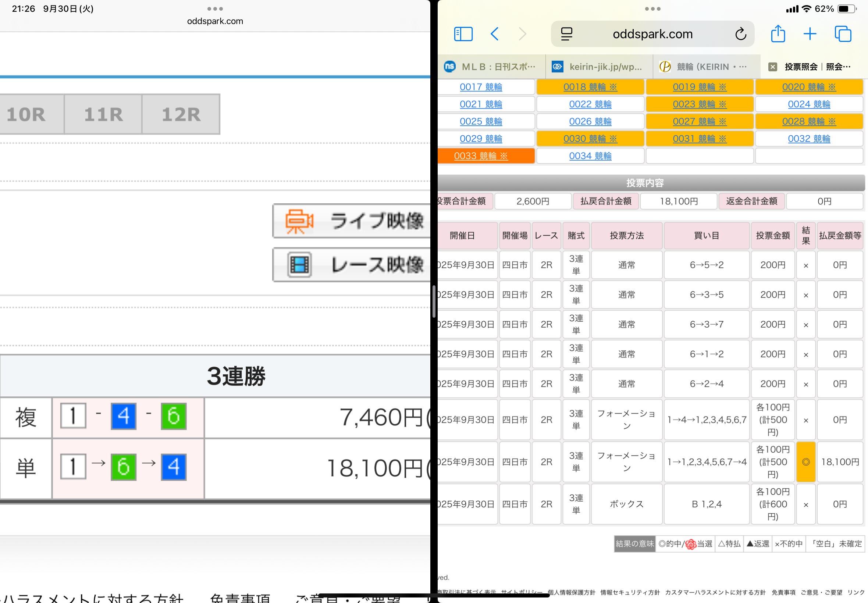This screenshot has height=603, width=868.
Task: Open the 0028 競輪 link
Action: [809, 121]
